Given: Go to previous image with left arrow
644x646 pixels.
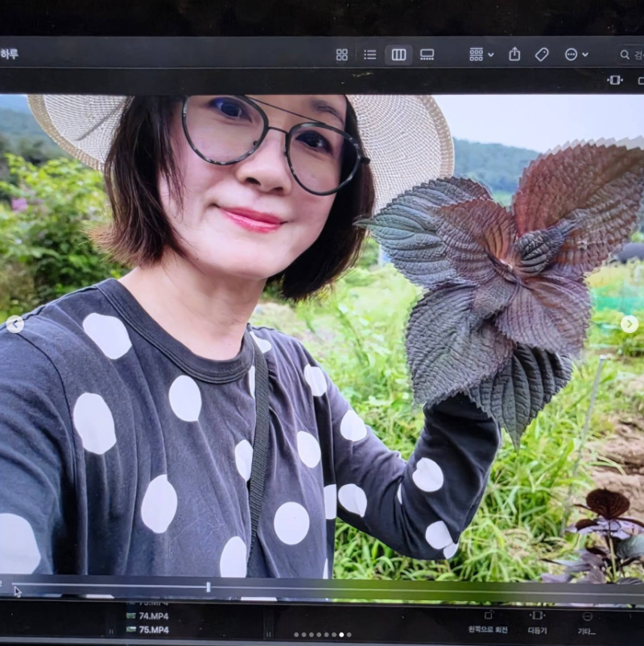Looking at the screenshot, I should pos(14,324).
